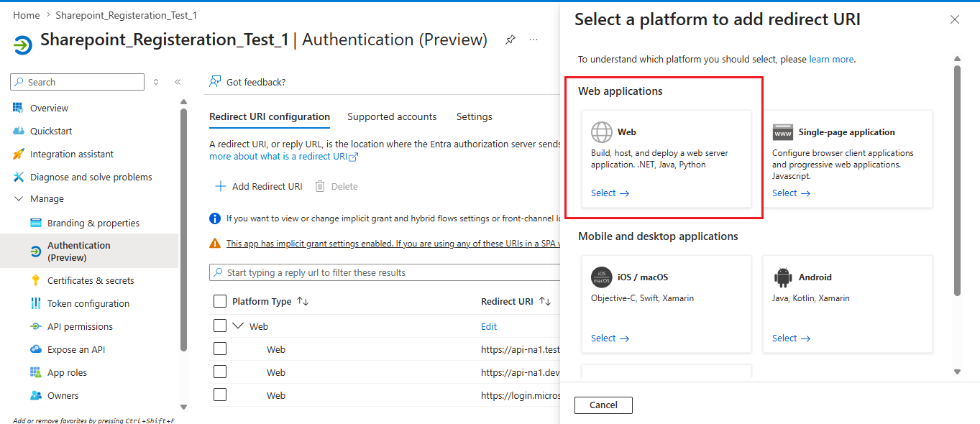The image size is (980, 424).
Task: Click Select on Single-page application card
Action: (791, 193)
